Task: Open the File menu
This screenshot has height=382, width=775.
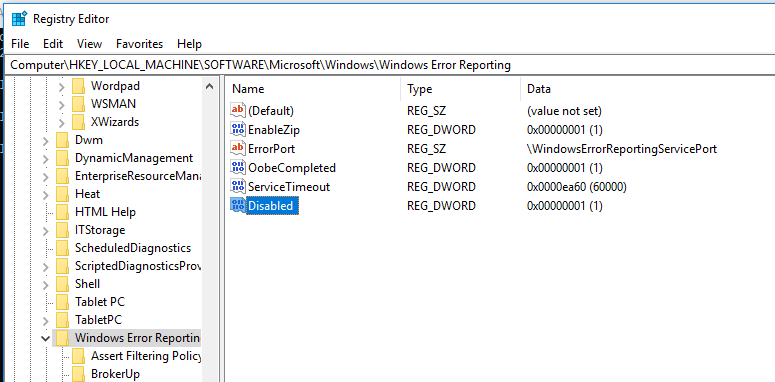Action: coord(20,43)
